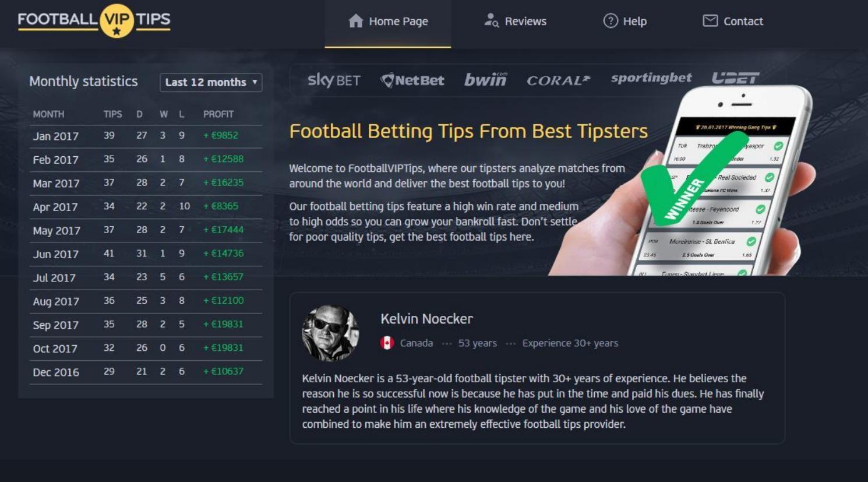Click the Coral bookmaker logo

558,80
